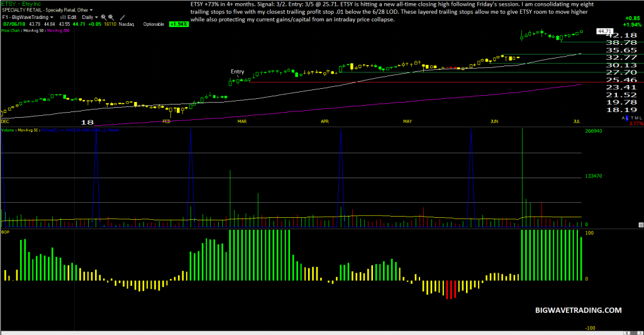The image size is (644, 335).
Task: Toggle the T scale option
Action: (632, 118)
